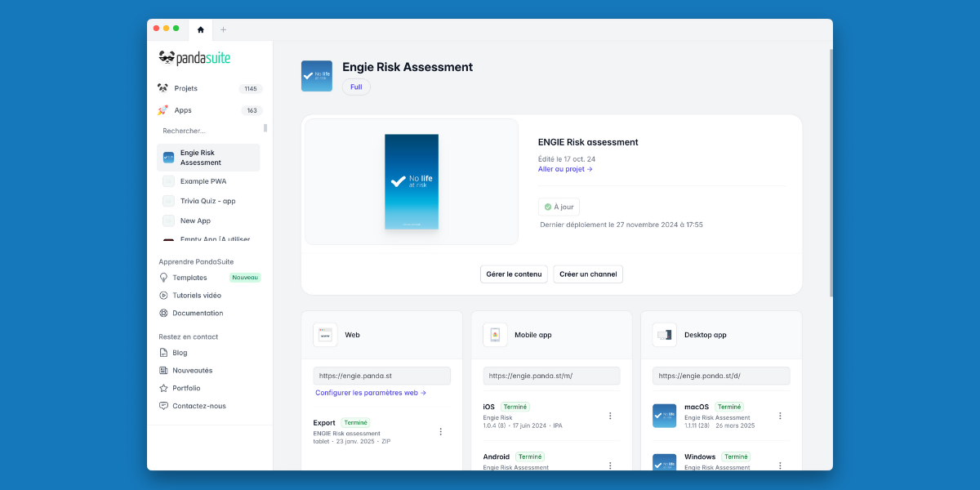Click the Mobile app card icon
This screenshot has width=980, height=490.
(495, 335)
